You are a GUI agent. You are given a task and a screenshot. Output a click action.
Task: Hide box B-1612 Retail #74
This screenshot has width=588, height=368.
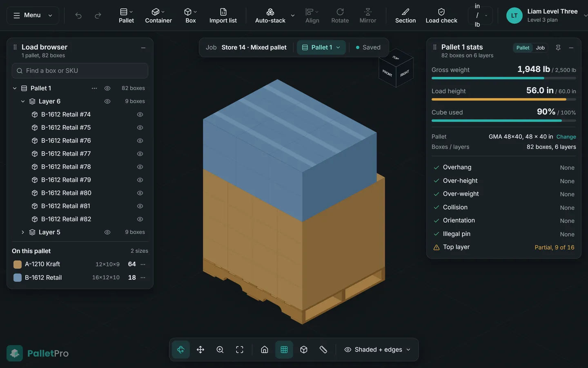coord(140,114)
